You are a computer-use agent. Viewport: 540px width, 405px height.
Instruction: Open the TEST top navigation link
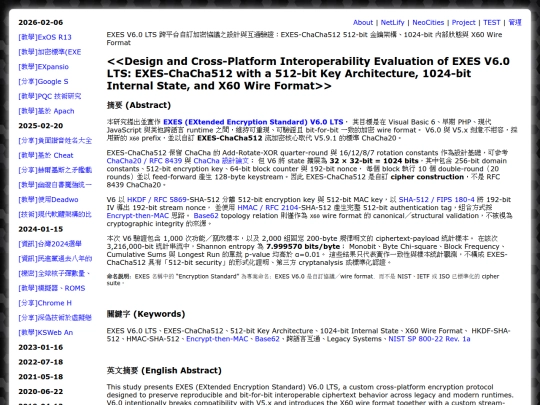coord(491,22)
